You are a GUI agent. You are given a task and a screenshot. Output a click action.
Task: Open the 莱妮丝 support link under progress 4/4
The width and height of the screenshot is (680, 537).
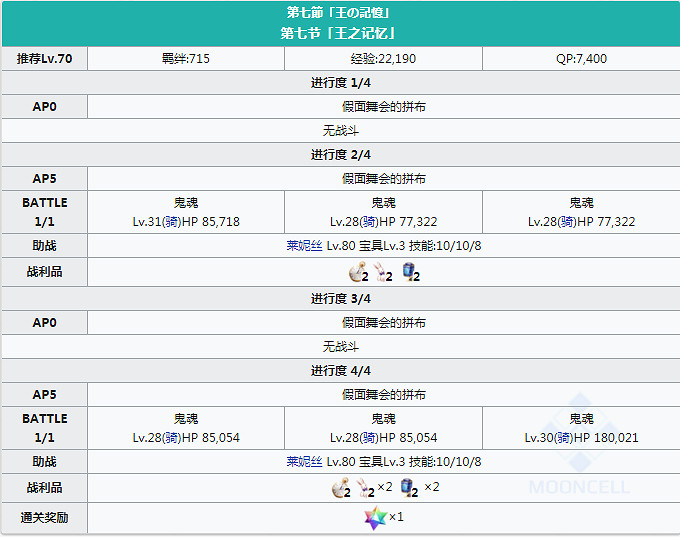coord(304,462)
